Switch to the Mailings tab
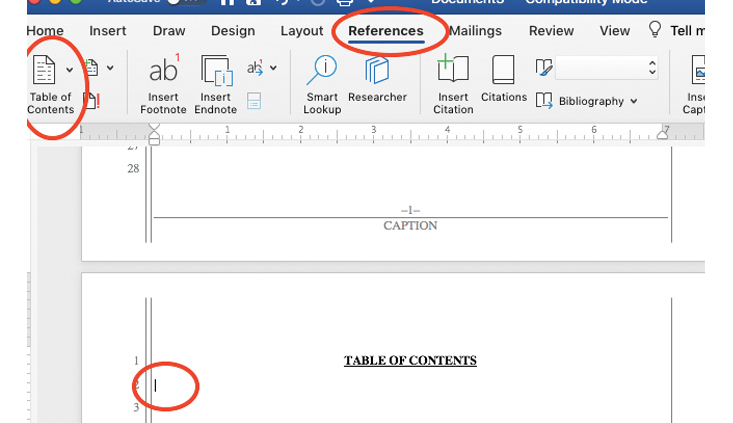 [475, 31]
